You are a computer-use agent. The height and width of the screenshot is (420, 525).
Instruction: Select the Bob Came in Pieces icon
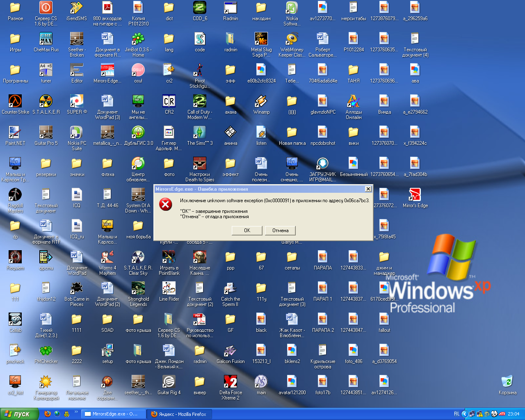[x=77, y=294]
